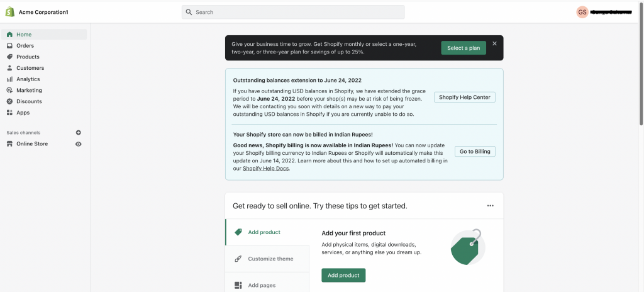Click the Home house icon in sidebar
The image size is (644, 292).
pyautogui.click(x=9, y=35)
